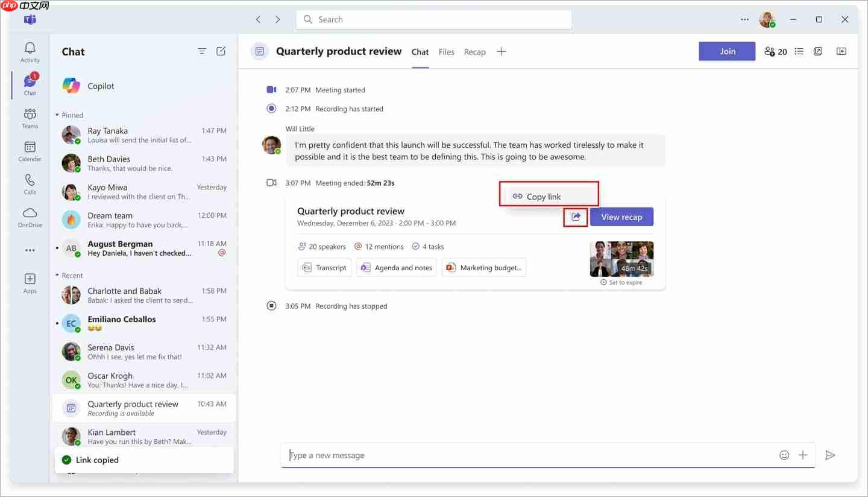Go to Calls in the sidebar

click(x=30, y=184)
